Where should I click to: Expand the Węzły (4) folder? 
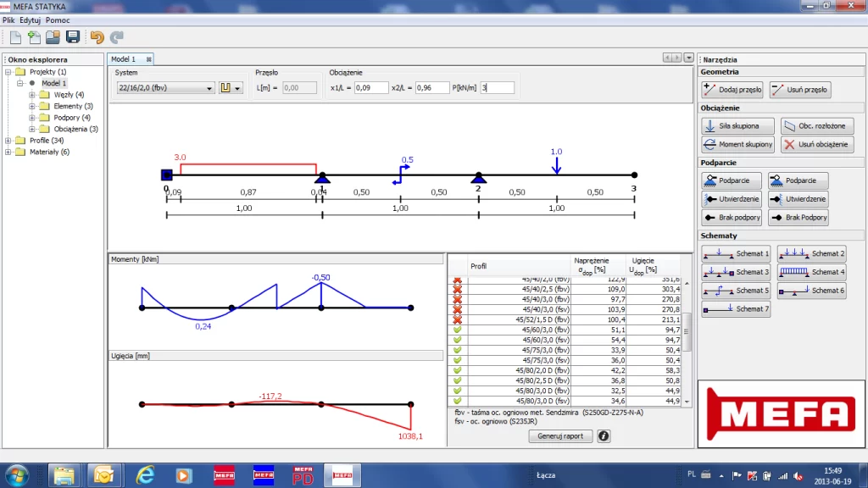pyautogui.click(x=32, y=95)
